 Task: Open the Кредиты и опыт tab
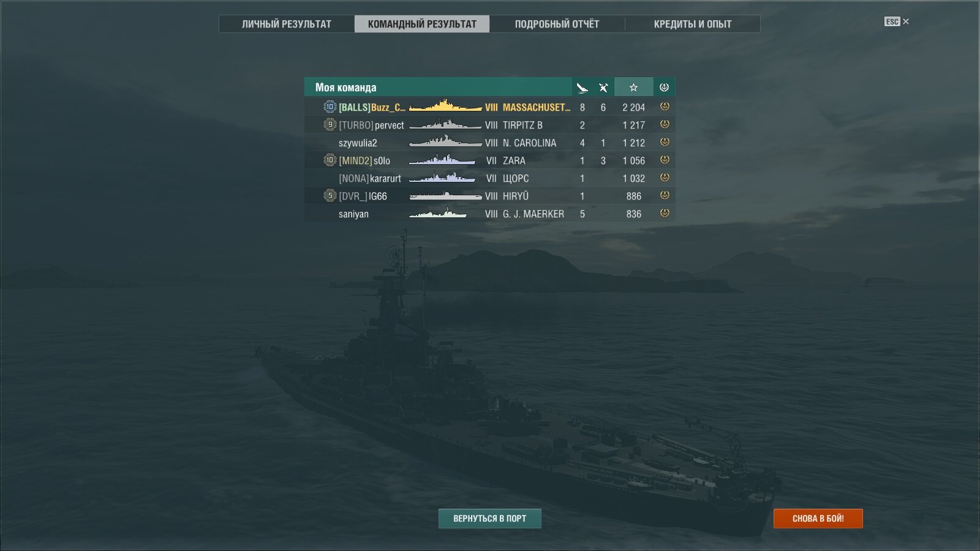(693, 24)
